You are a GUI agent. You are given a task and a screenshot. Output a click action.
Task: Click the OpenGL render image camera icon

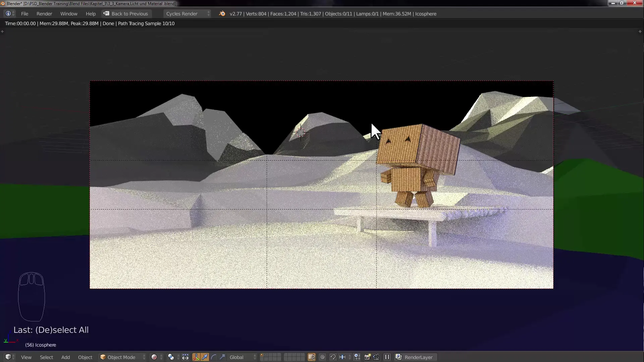367,357
